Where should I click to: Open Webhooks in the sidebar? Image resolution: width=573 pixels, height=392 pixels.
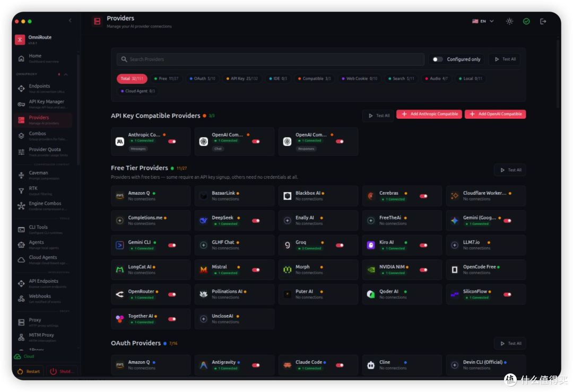coord(44,299)
